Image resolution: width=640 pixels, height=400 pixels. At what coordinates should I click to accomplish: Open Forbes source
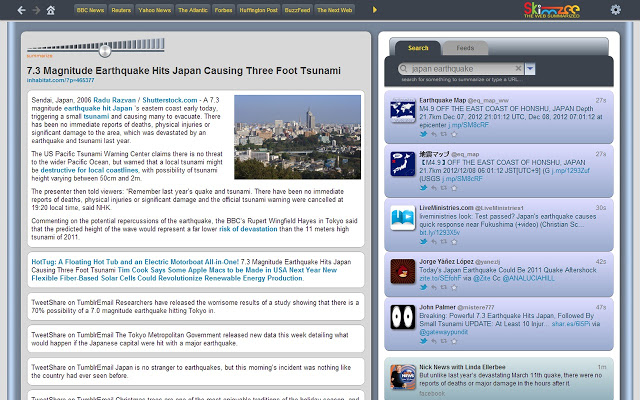point(223,10)
